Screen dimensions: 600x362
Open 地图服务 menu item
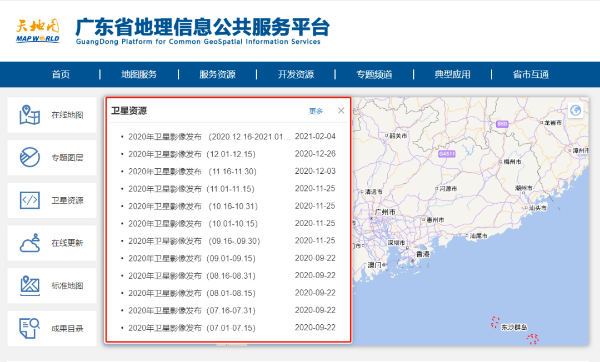coord(139,74)
